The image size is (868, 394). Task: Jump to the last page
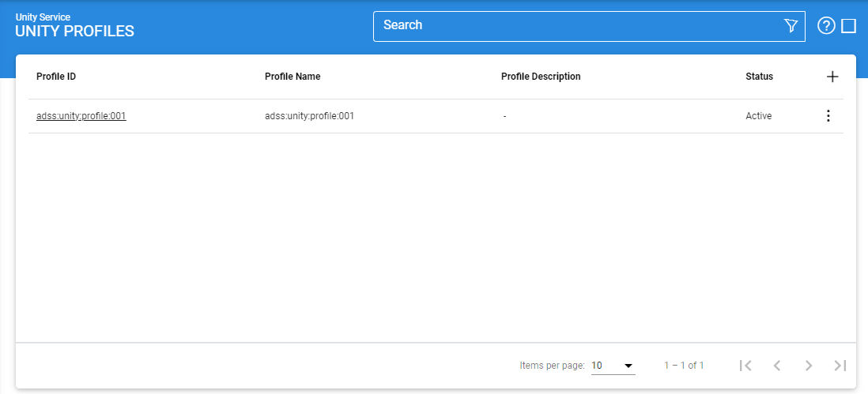coord(840,366)
